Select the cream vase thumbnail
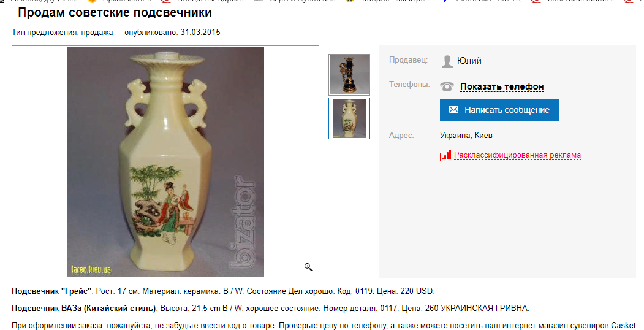This screenshot has width=644, height=330. 349,118
